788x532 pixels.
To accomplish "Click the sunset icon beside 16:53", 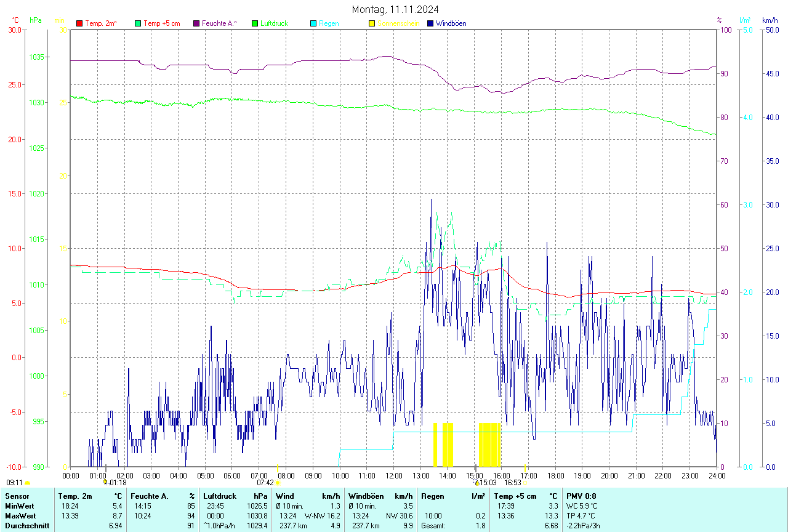I will point(525,483).
